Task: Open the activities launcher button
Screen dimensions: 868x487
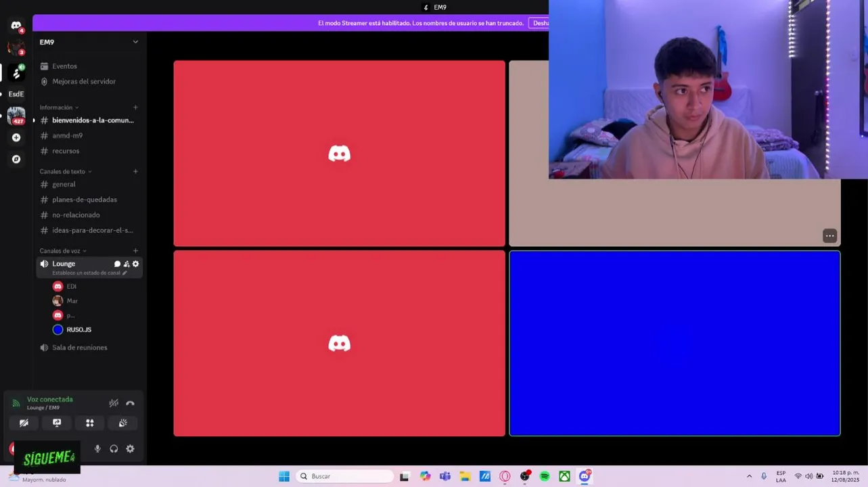Action: pos(90,423)
